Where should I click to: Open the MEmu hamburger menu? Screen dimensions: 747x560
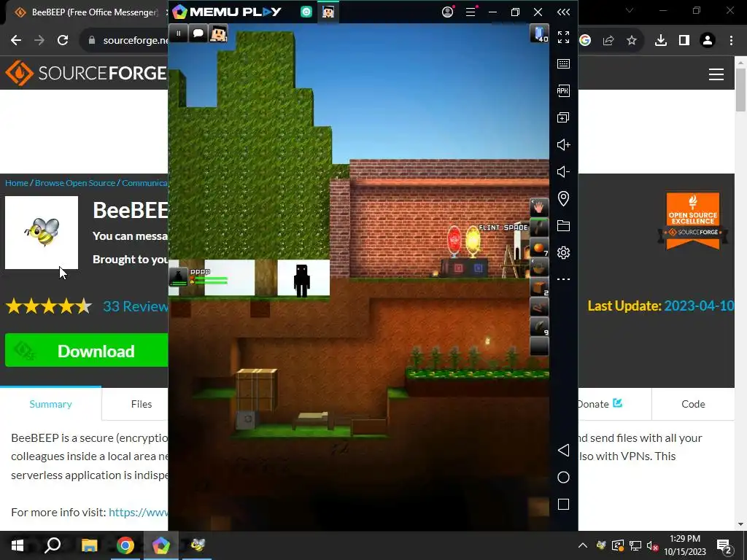pos(471,12)
